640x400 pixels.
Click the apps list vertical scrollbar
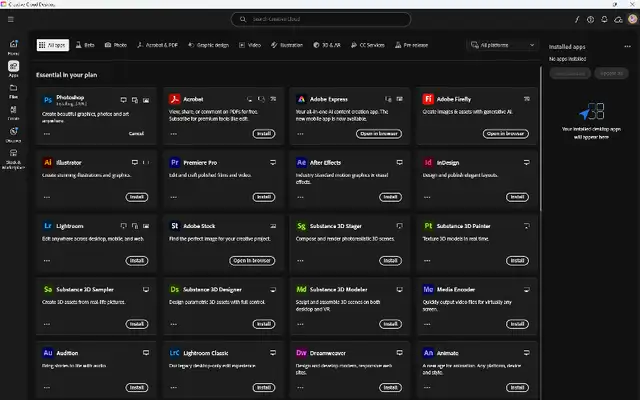[x=541, y=139]
